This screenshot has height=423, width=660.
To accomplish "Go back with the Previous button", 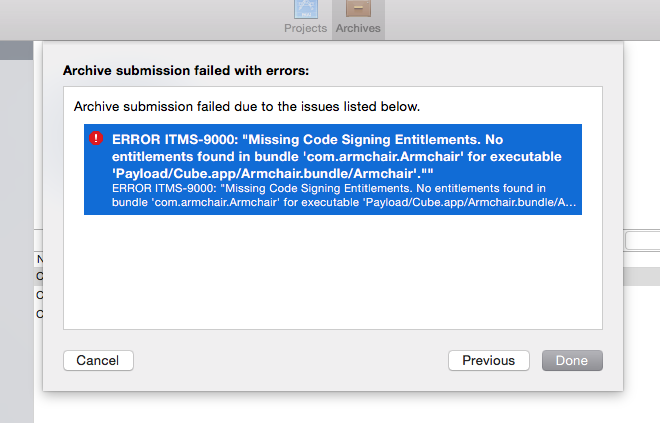I will coord(489,360).
